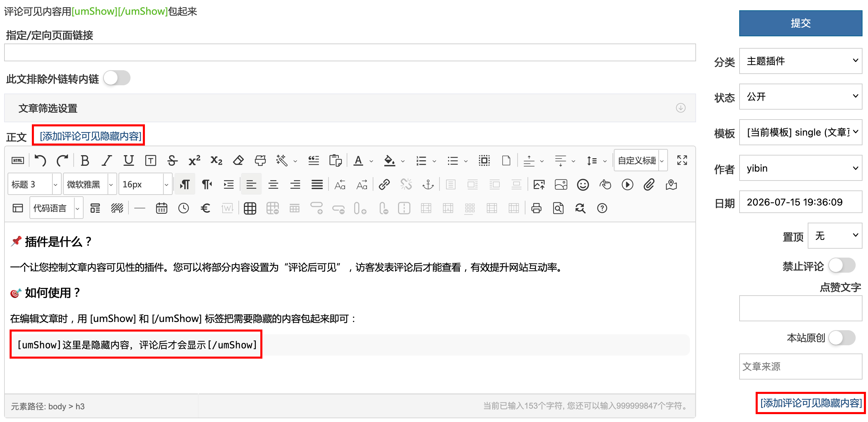Align text center
This screenshot has width=868, height=422.
click(273, 185)
